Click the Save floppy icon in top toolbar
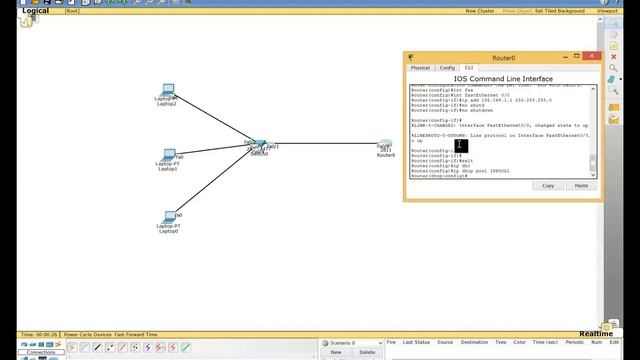 (47, 2)
